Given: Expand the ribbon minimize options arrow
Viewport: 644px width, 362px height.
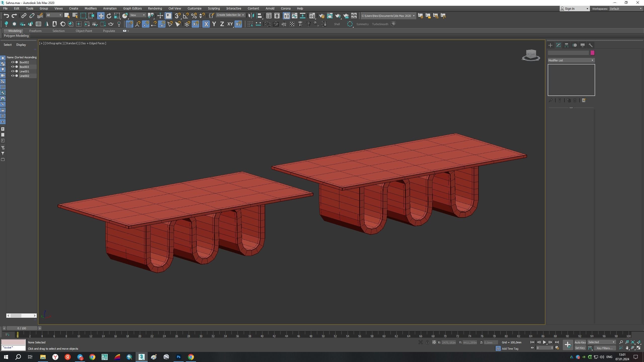Looking at the screenshot, I should (128, 31).
